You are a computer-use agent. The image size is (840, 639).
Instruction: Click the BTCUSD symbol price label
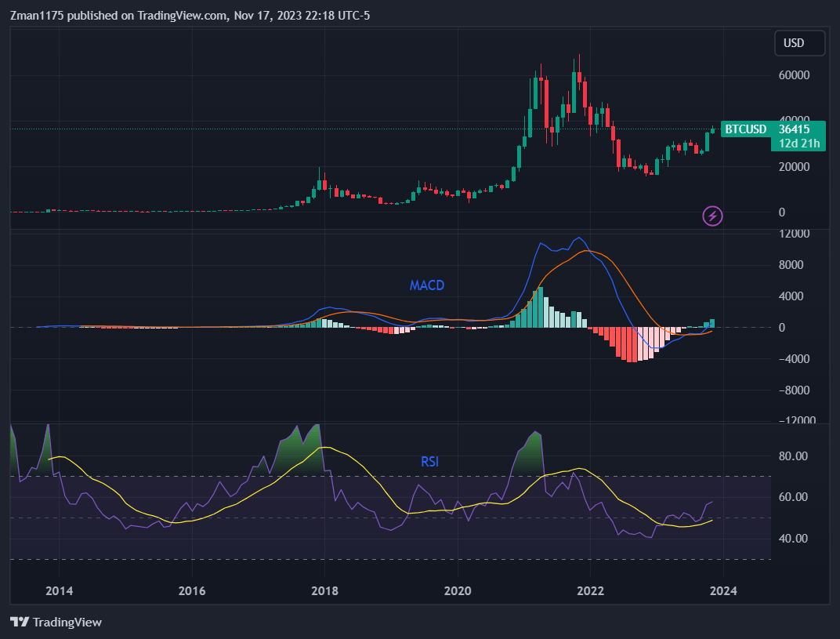point(746,129)
